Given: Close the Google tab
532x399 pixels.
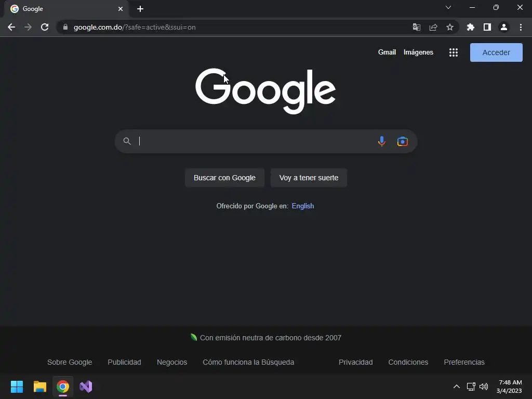Looking at the screenshot, I should 121,9.
